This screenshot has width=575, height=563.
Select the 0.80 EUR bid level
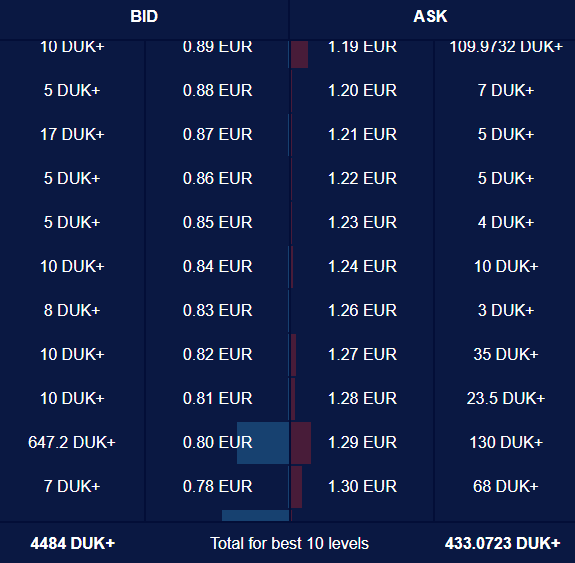(x=217, y=442)
